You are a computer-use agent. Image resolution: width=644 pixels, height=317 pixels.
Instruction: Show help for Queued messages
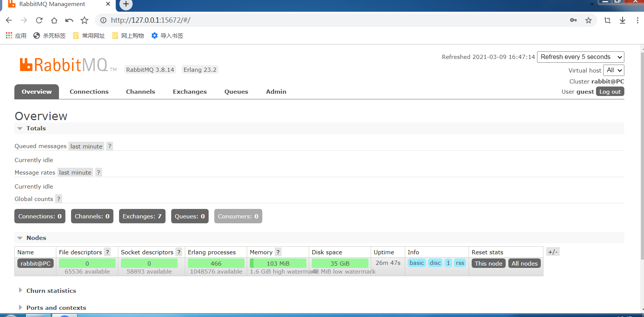pos(110,146)
